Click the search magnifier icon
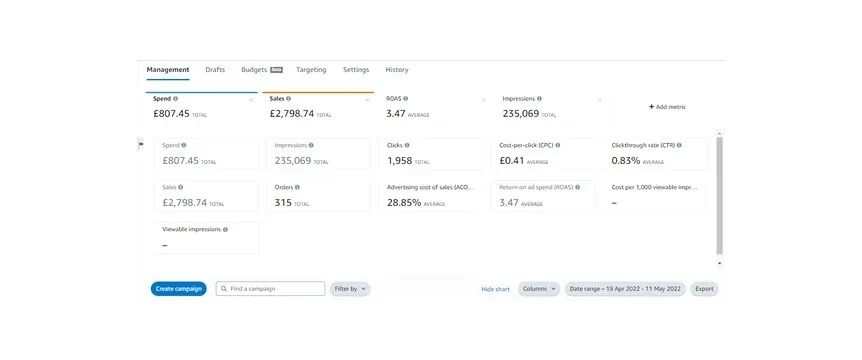The image size is (862, 360). pyautogui.click(x=224, y=289)
